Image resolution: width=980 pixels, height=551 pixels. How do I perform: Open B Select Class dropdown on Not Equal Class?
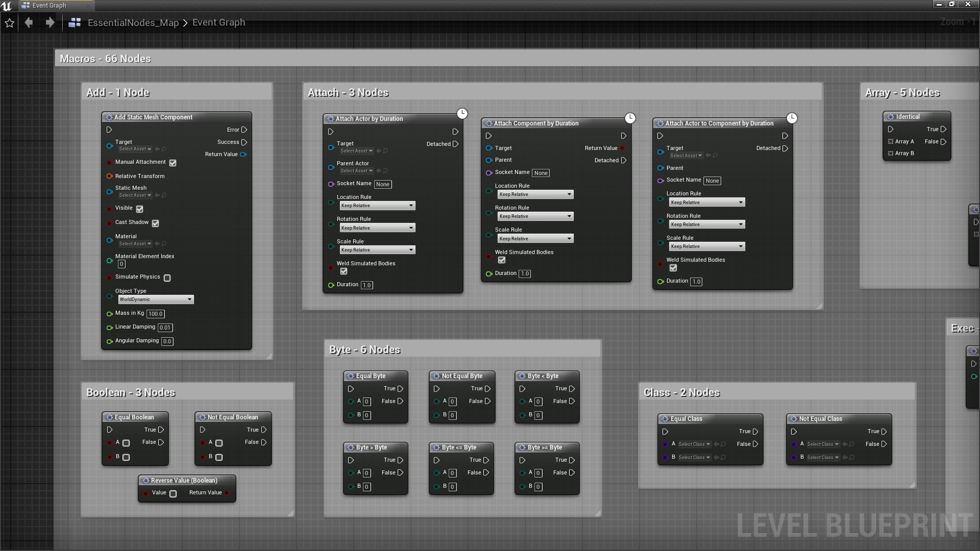pyautogui.click(x=823, y=458)
